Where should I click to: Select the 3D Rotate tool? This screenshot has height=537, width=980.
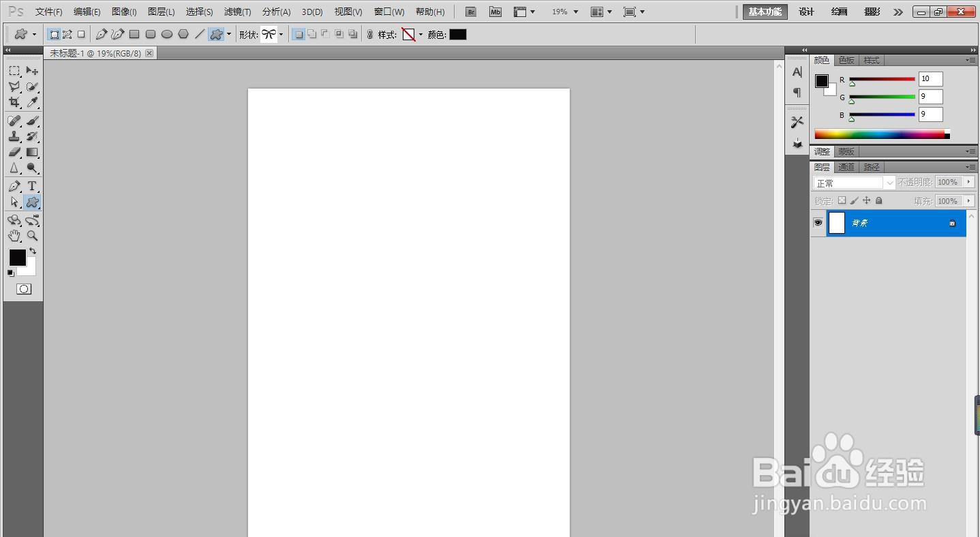(x=14, y=220)
